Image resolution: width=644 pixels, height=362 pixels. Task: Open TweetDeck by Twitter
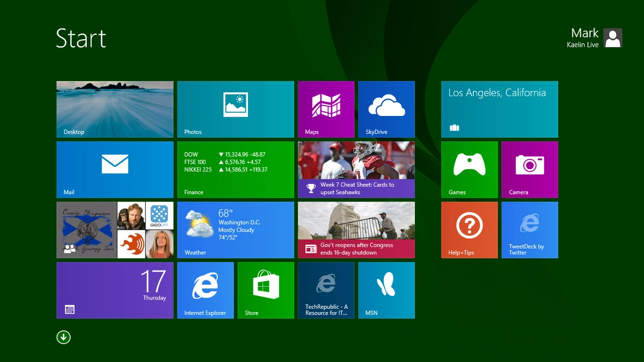[x=530, y=230]
